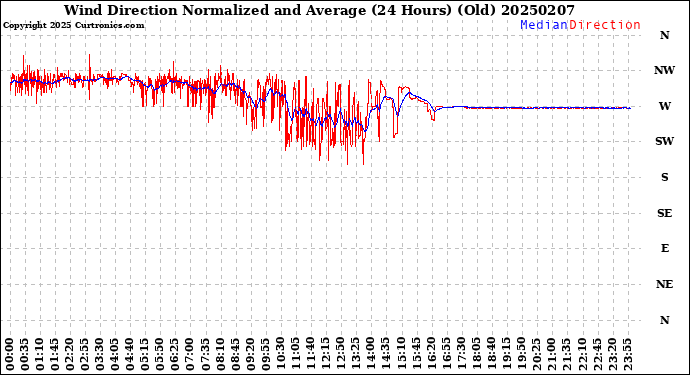The width and height of the screenshot is (690, 375).
Task: Click the 00:35 time axis label
Action: pyautogui.click(x=25, y=355)
